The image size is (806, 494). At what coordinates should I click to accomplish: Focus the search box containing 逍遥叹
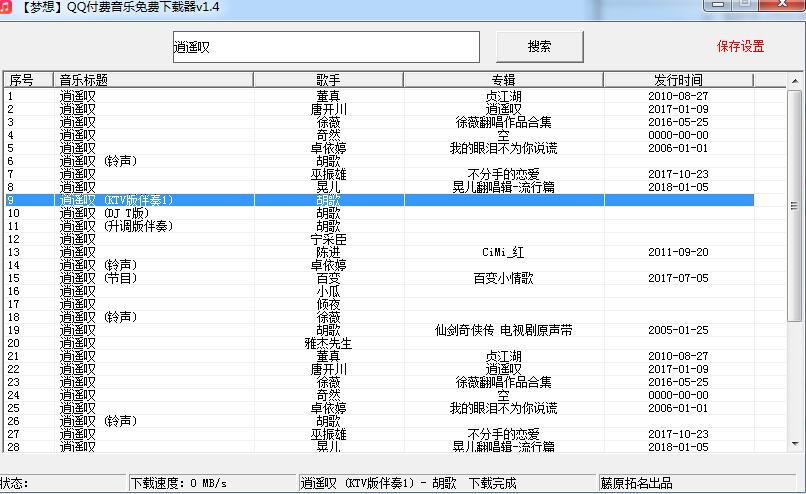click(x=326, y=47)
